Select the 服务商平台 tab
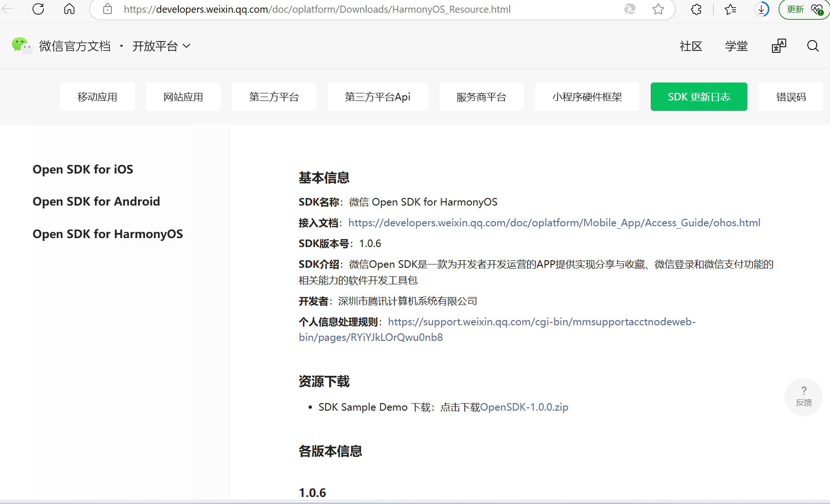Viewport: 830px width, 504px height. pos(481,97)
